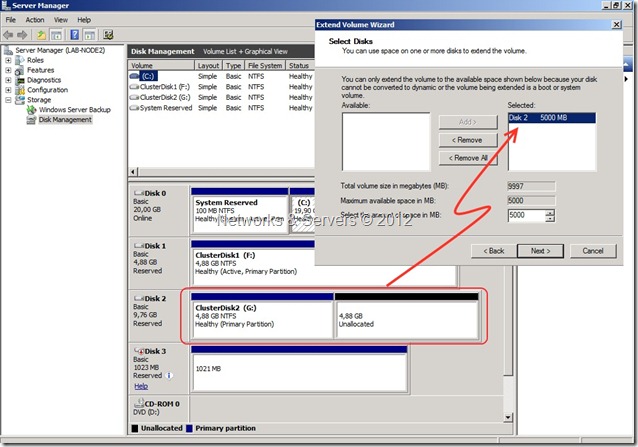Click the disabled Add button
The height and width of the screenshot is (447, 638).
(x=468, y=122)
